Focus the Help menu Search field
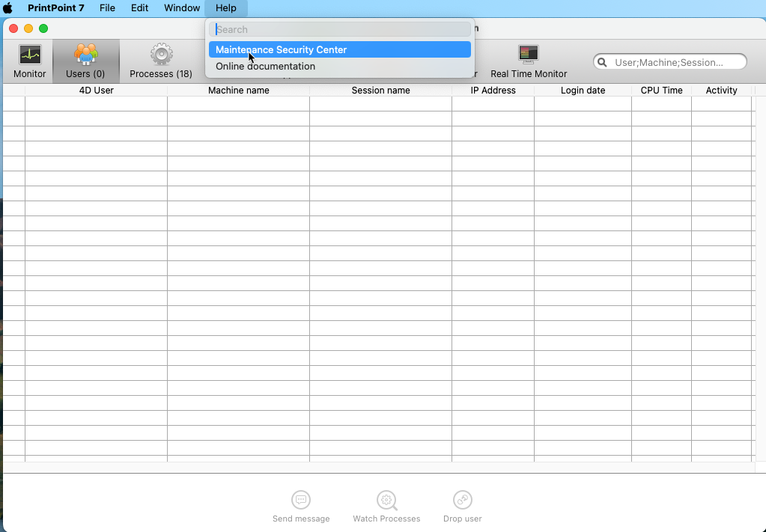This screenshot has width=766, height=532. tap(339, 29)
